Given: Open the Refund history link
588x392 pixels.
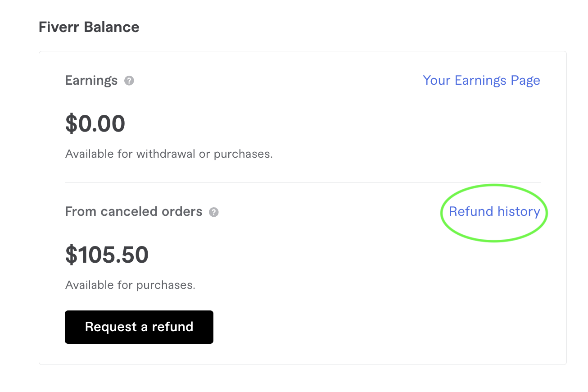Looking at the screenshot, I should (494, 212).
